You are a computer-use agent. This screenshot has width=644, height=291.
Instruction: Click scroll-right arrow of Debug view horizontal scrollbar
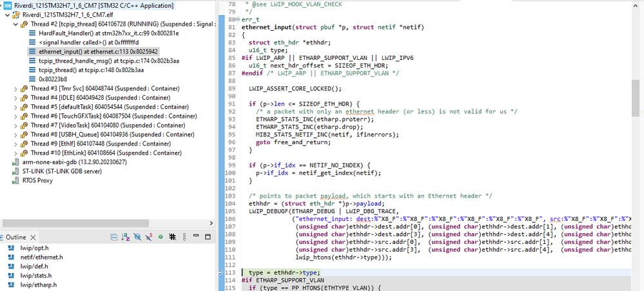click(211, 223)
